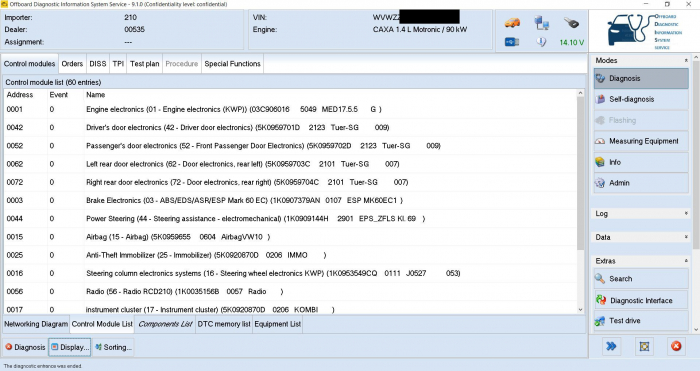Open the Equipment List tab
The height and width of the screenshot is (371, 700).
pos(278,324)
